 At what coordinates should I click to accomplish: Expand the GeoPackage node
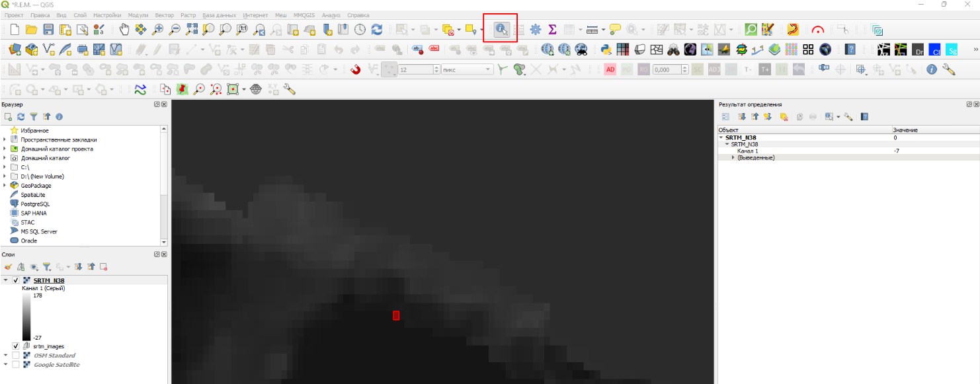point(5,186)
